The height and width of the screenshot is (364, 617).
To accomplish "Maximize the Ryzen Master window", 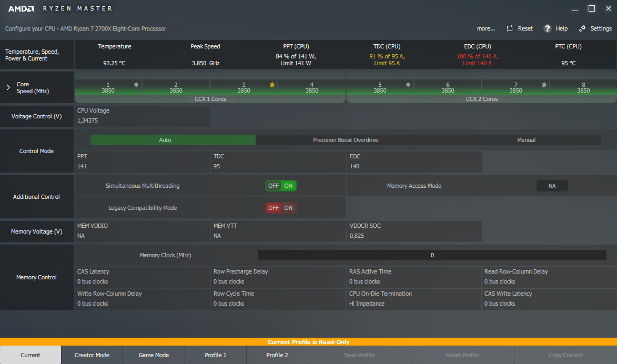I will coord(591,8).
